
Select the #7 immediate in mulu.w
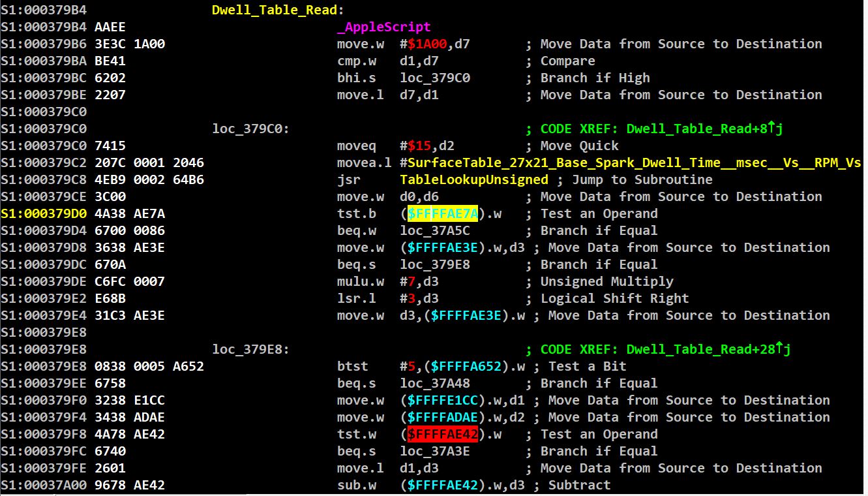click(408, 281)
